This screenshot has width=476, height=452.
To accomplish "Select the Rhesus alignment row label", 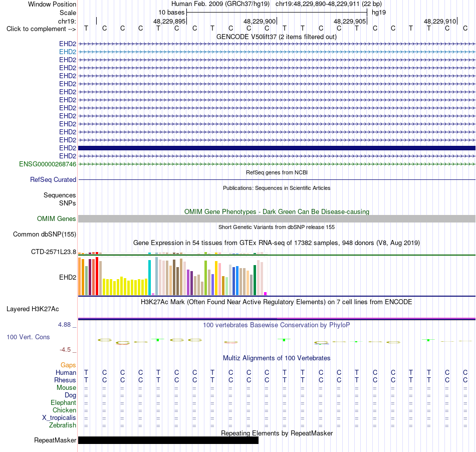I will [x=65, y=380].
